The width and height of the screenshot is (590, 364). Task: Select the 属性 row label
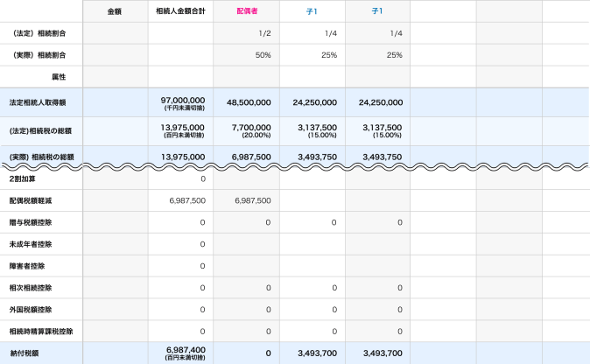[59, 77]
